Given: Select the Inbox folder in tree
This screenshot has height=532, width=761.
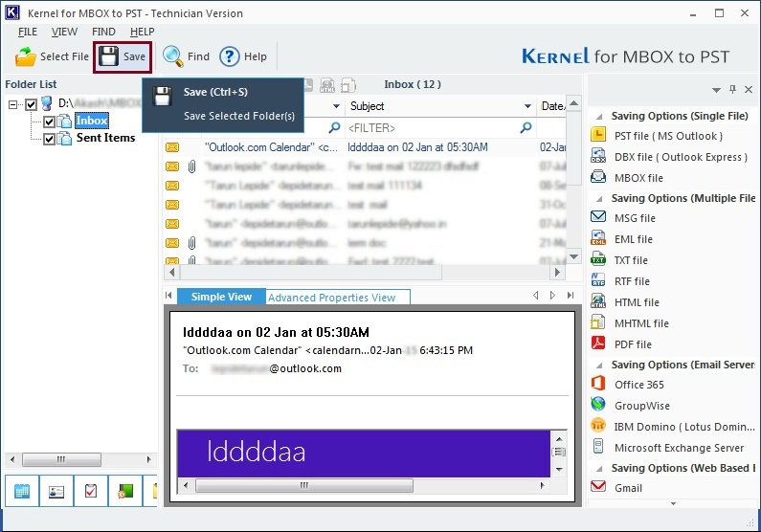Looking at the screenshot, I should pyautogui.click(x=92, y=121).
